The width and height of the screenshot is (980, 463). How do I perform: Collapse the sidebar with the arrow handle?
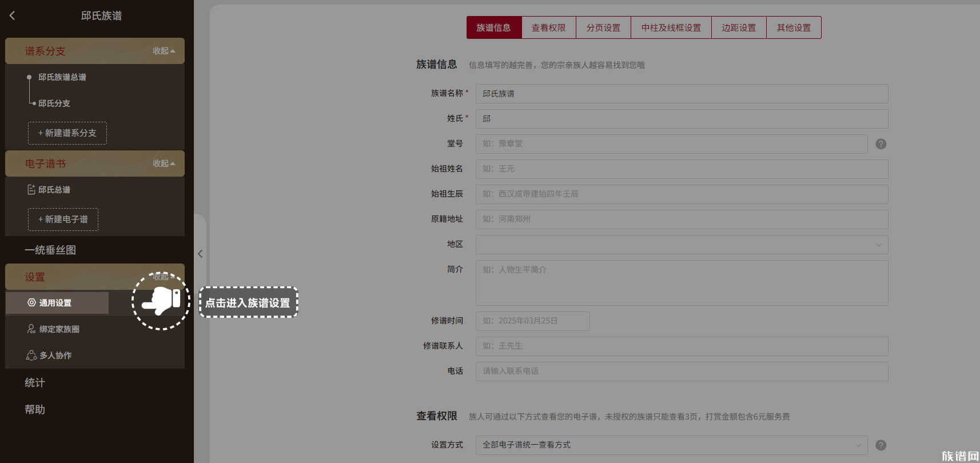point(200,254)
